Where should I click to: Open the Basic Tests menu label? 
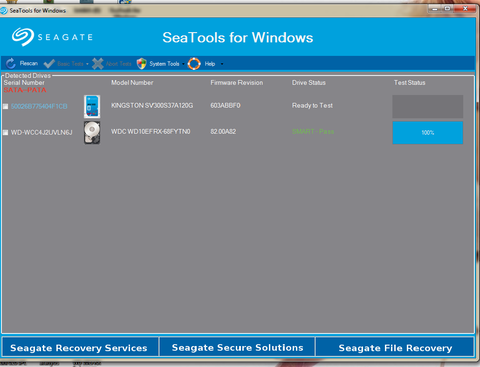tap(70, 64)
